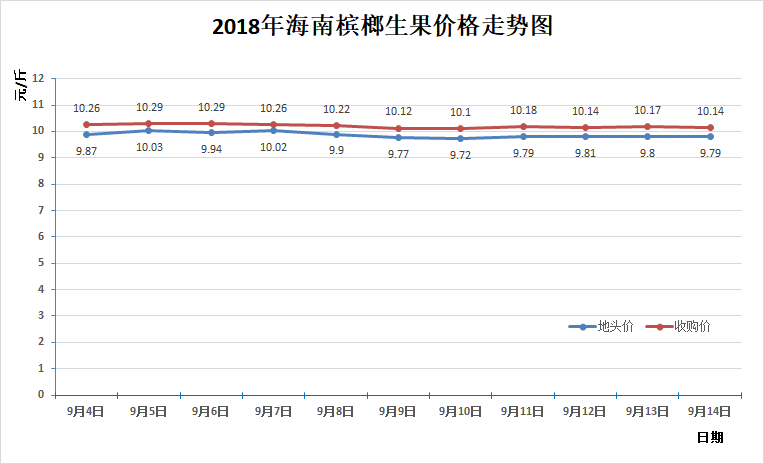Click the y-axis tick label 9
764x464 pixels.
(41, 157)
